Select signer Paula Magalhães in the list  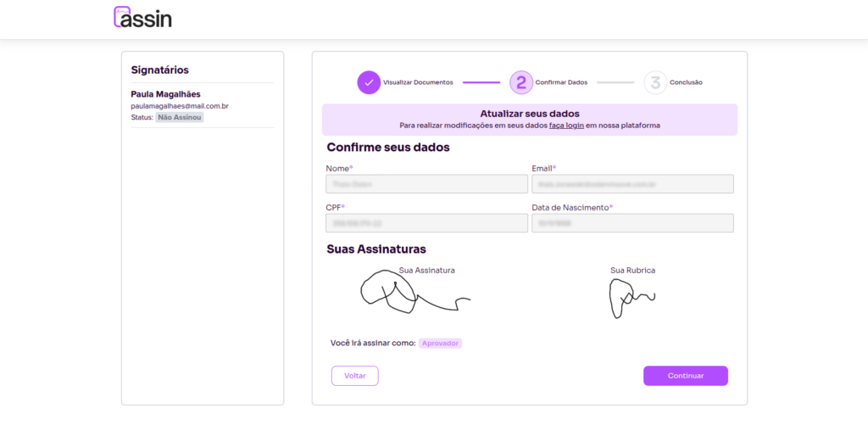click(165, 94)
